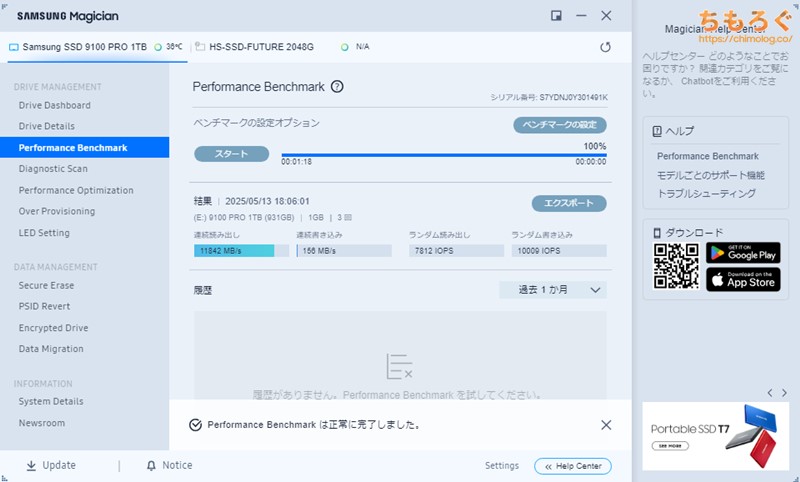Image resolution: width=800 pixels, height=482 pixels.
Task: Click the Samsung SSD 9100 PRO drive icon
Action: coord(13,47)
